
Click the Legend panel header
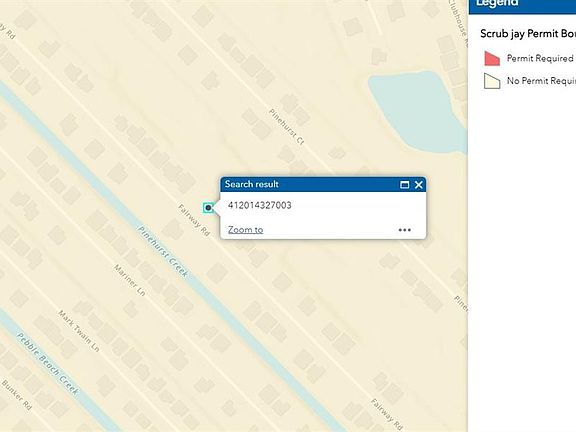click(522, 6)
